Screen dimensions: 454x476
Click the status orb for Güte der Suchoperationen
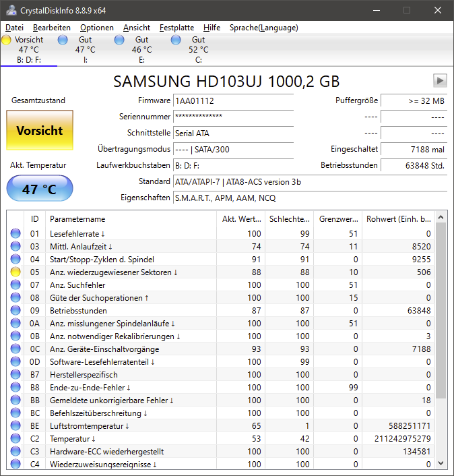15,297
